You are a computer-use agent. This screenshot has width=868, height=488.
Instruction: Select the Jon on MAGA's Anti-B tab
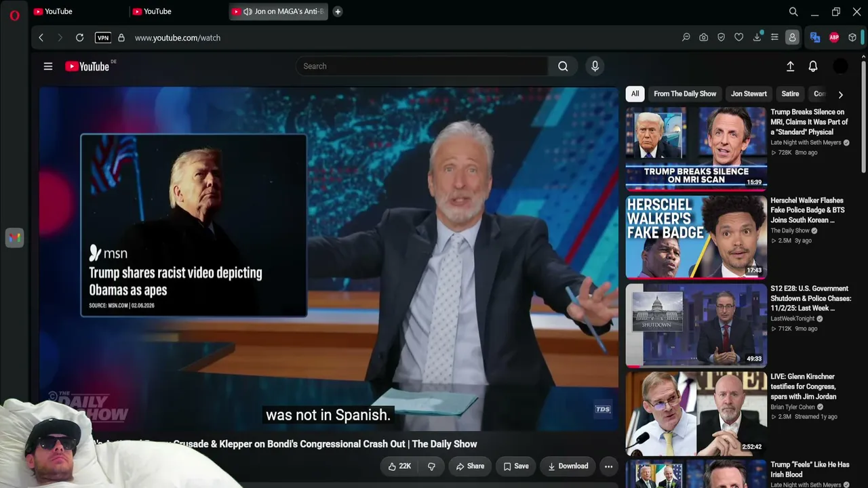279,12
